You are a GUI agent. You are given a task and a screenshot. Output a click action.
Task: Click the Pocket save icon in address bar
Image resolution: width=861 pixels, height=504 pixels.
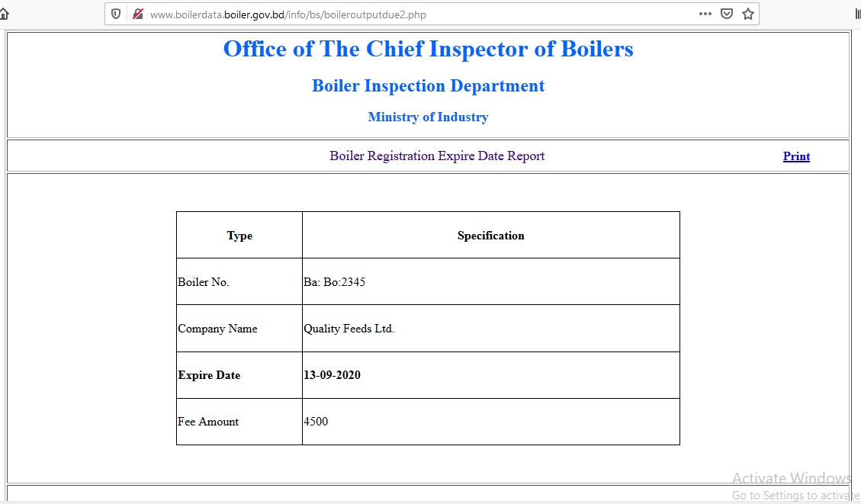click(726, 13)
